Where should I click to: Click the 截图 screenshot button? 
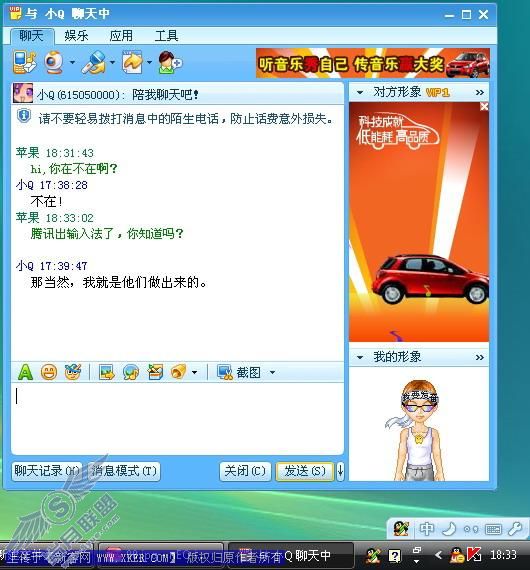click(238, 372)
